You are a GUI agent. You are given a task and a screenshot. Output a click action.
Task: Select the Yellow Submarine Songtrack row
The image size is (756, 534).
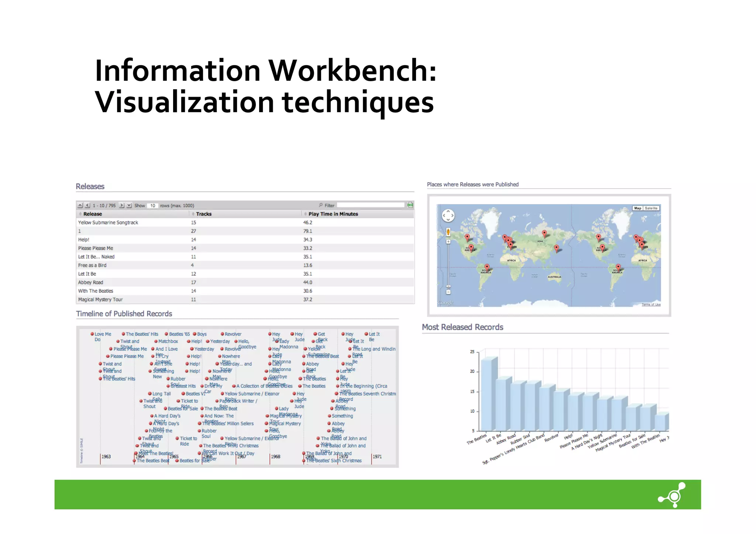[x=245, y=223]
